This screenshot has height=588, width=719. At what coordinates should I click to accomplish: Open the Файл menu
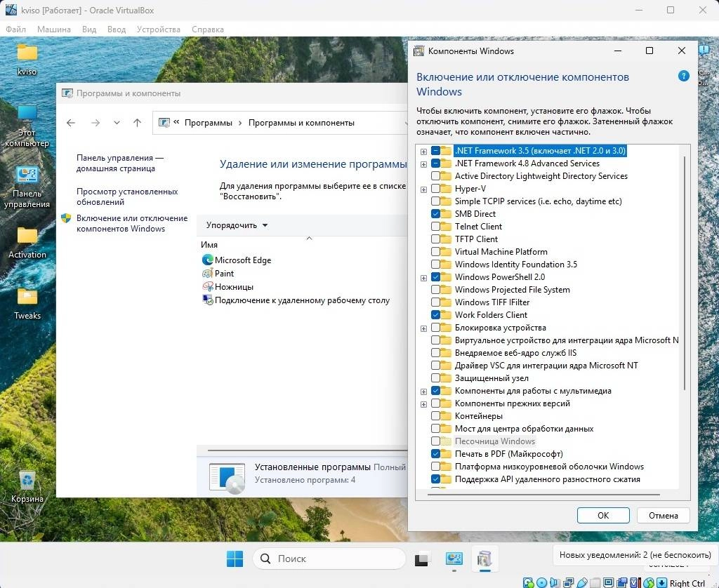15,29
